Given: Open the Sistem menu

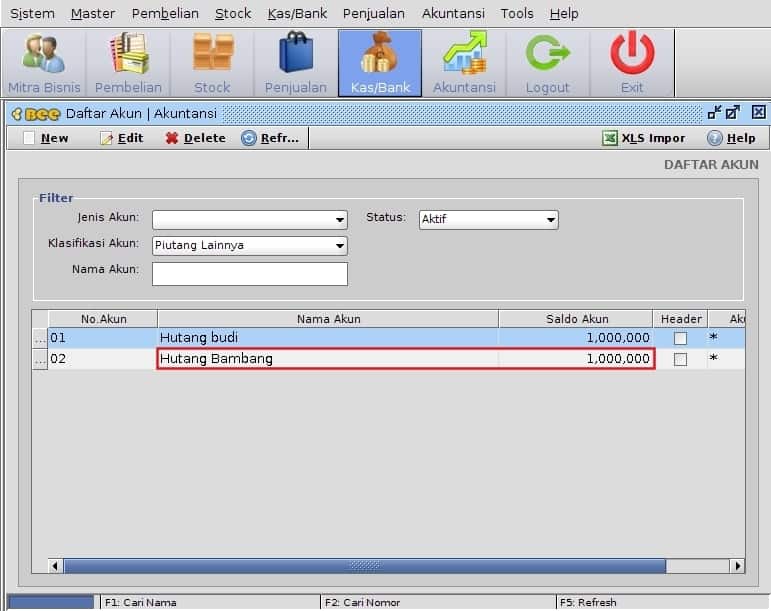Looking at the screenshot, I should pyautogui.click(x=32, y=14).
